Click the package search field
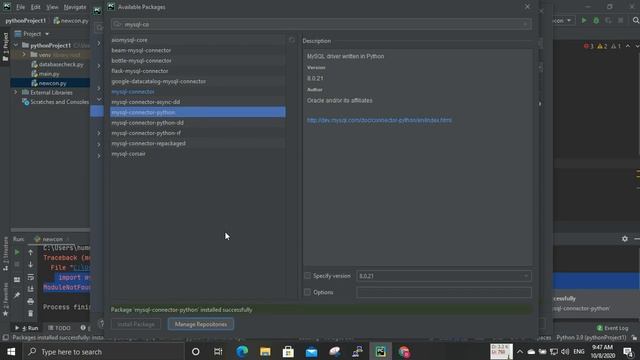Viewport: 640px width, 360px height. [321, 24]
